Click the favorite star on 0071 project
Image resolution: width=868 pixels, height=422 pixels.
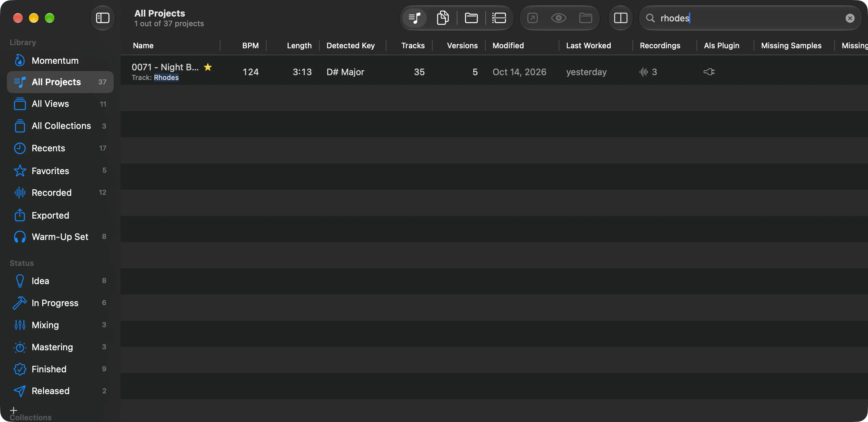point(208,67)
